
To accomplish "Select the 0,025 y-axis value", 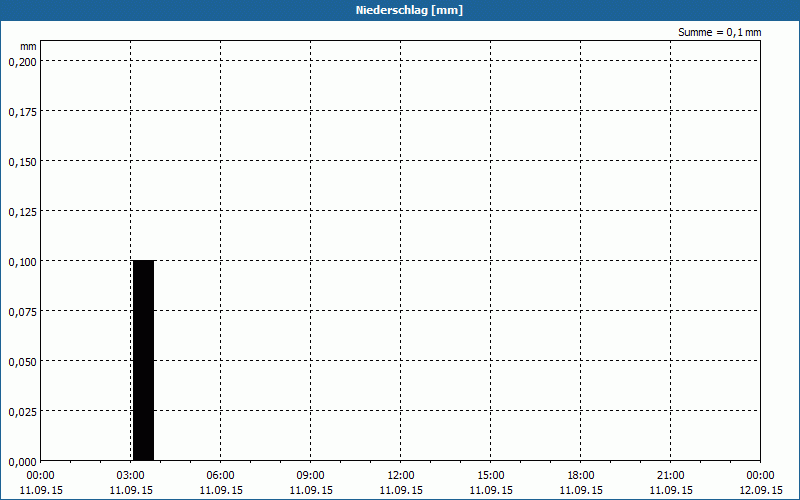I will (22, 412).
